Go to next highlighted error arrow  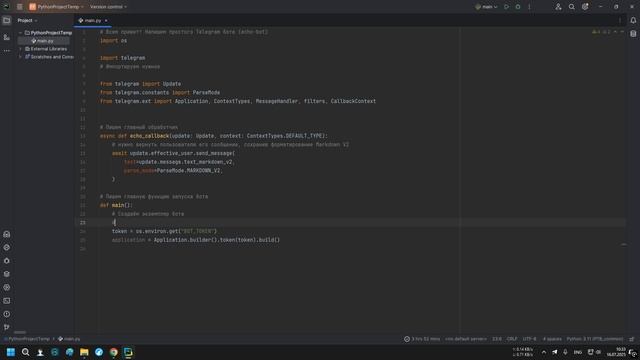(x=622, y=32)
